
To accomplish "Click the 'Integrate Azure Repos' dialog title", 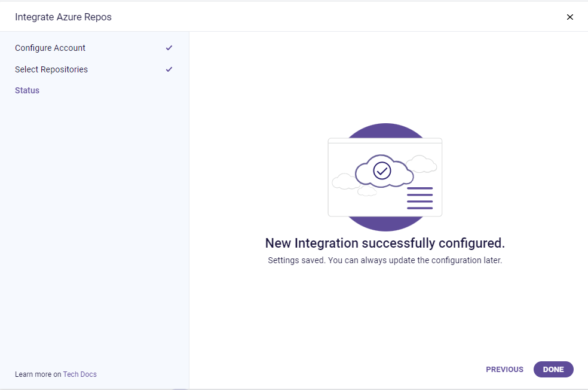I will pyautogui.click(x=63, y=17).
